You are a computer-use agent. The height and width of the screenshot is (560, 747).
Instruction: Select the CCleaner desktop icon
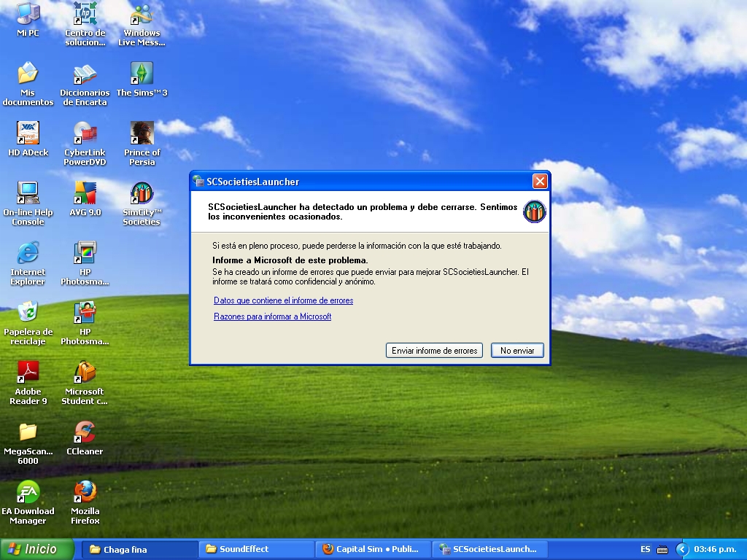click(85, 438)
